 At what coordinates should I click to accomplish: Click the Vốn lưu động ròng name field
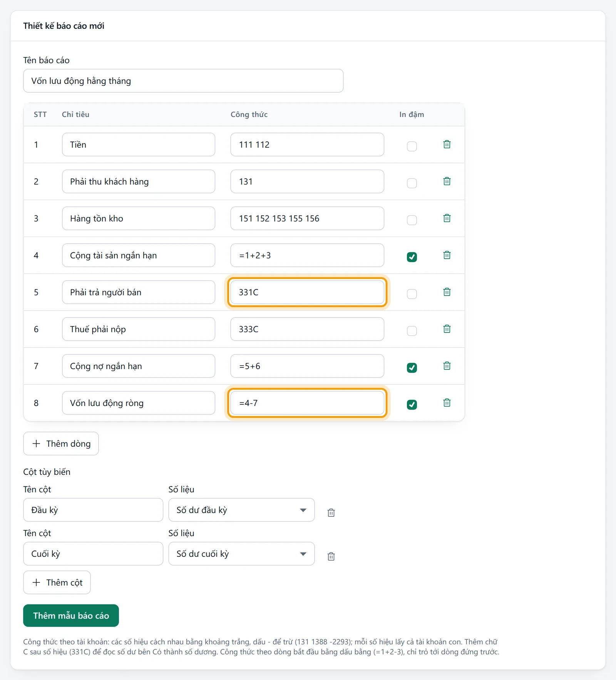[x=139, y=403]
